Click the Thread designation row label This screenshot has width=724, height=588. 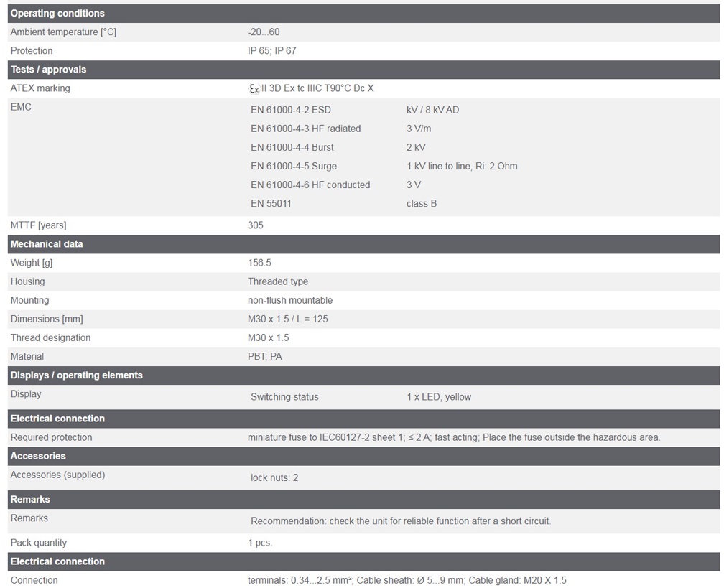[50, 337]
